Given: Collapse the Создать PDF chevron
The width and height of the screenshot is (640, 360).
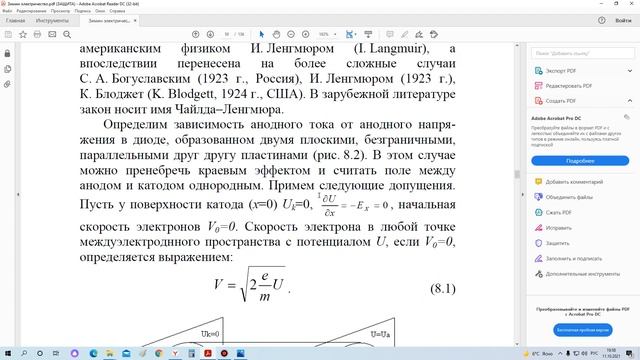Looking at the screenshot, I should (630, 101).
